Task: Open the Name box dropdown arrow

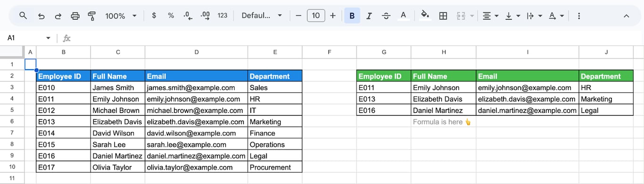Action: click(48, 38)
